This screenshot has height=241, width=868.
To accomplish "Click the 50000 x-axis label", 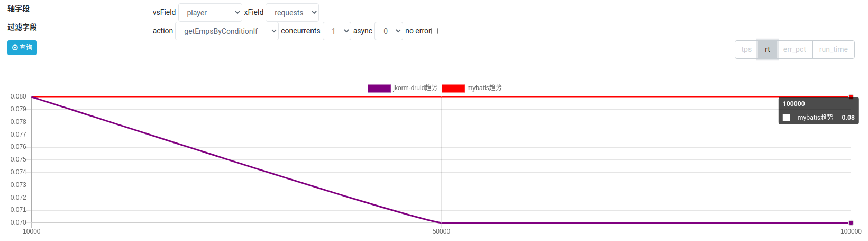I will [442, 231].
